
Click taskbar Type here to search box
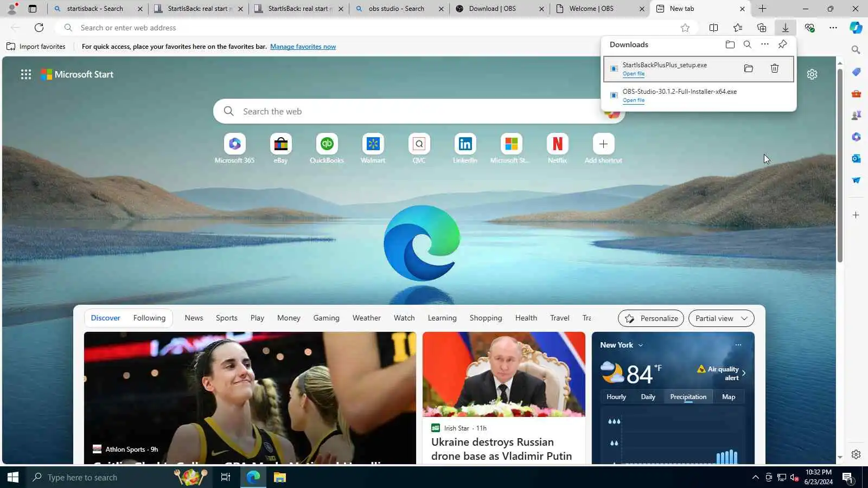(119, 477)
